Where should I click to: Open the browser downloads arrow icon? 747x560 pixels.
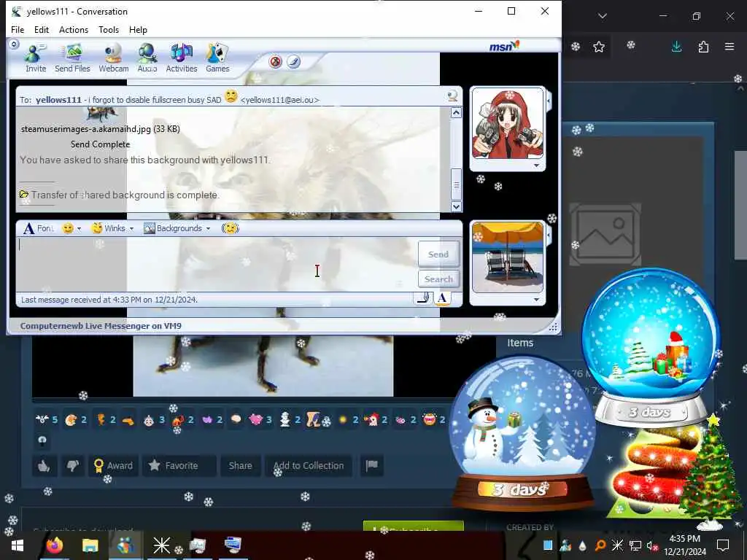676,47
